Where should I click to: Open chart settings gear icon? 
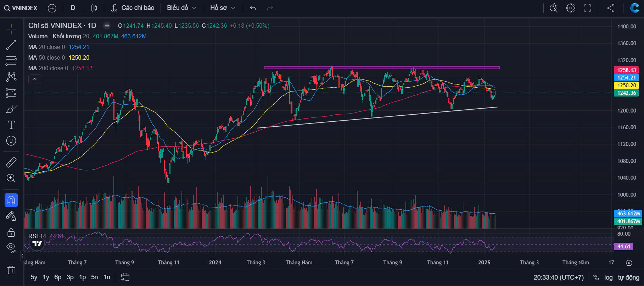[571, 8]
